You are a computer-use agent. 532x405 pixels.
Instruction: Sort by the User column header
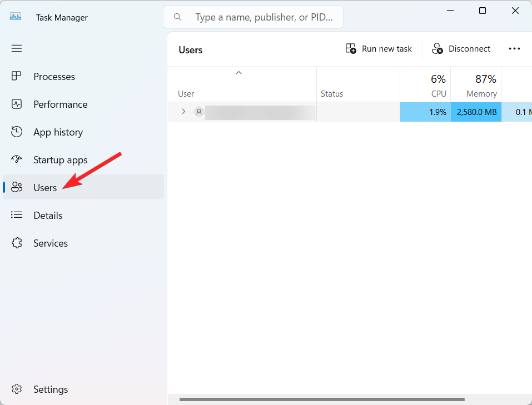(x=242, y=84)
